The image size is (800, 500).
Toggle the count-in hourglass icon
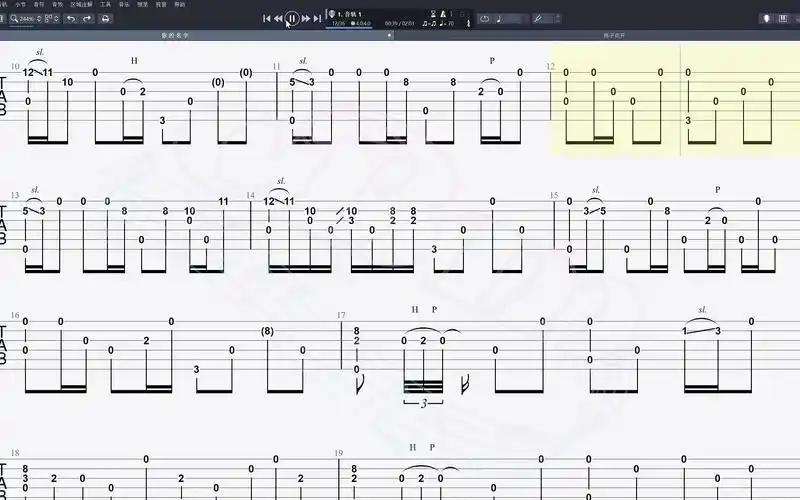tap(431, 13)
